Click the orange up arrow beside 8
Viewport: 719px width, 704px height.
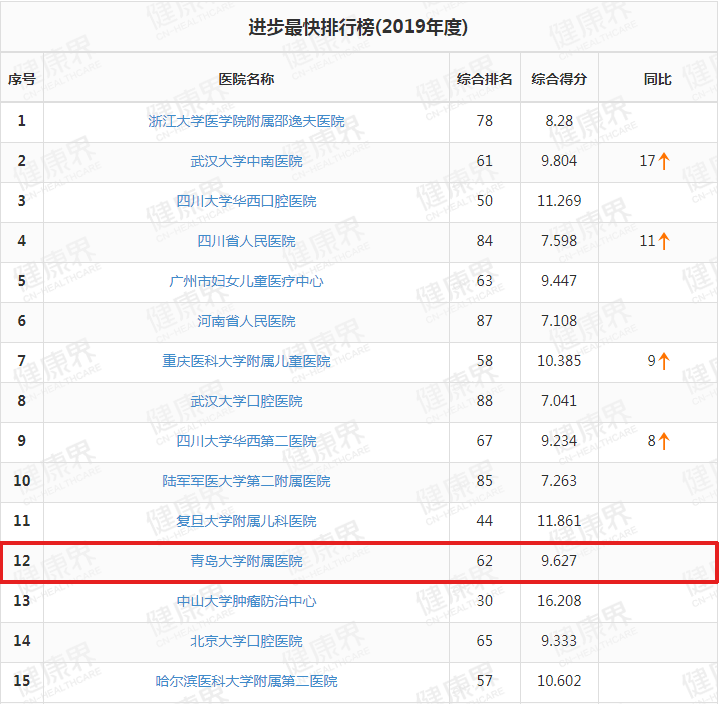[664, 441]
